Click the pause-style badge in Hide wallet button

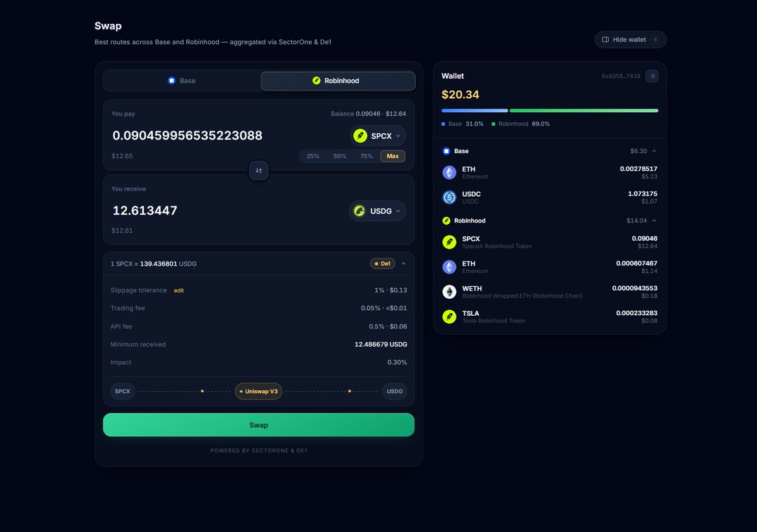655,40
